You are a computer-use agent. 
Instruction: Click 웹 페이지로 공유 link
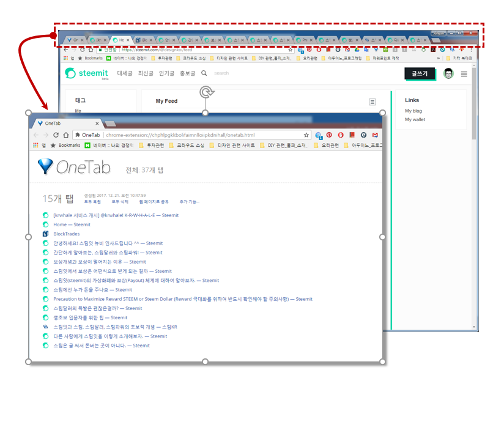(x=154, y=201)
